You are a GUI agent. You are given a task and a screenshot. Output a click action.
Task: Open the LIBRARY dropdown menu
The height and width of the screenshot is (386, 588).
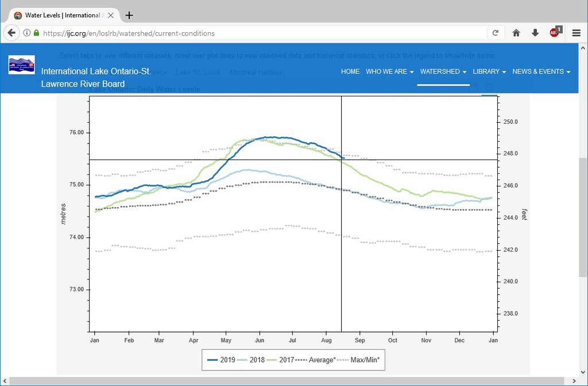click(489, 72)
